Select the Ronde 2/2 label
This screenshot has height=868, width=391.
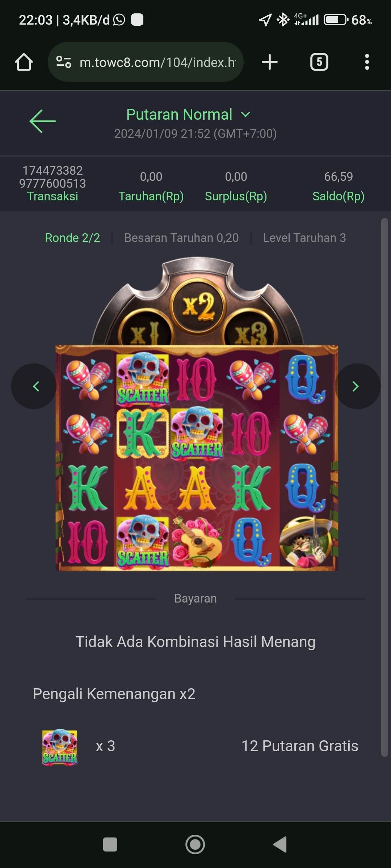73,238
